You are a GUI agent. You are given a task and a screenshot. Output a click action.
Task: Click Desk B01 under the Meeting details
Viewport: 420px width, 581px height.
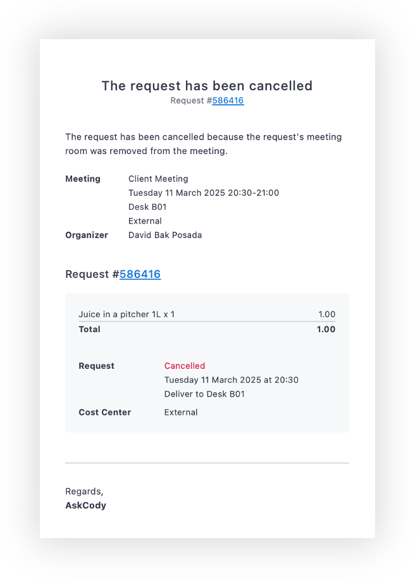(148, 207)
